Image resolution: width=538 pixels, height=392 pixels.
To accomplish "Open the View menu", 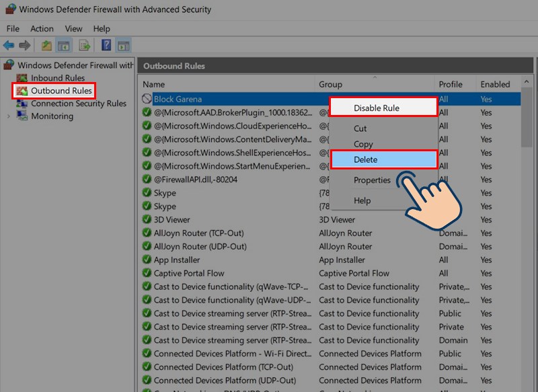I will 74,28.
